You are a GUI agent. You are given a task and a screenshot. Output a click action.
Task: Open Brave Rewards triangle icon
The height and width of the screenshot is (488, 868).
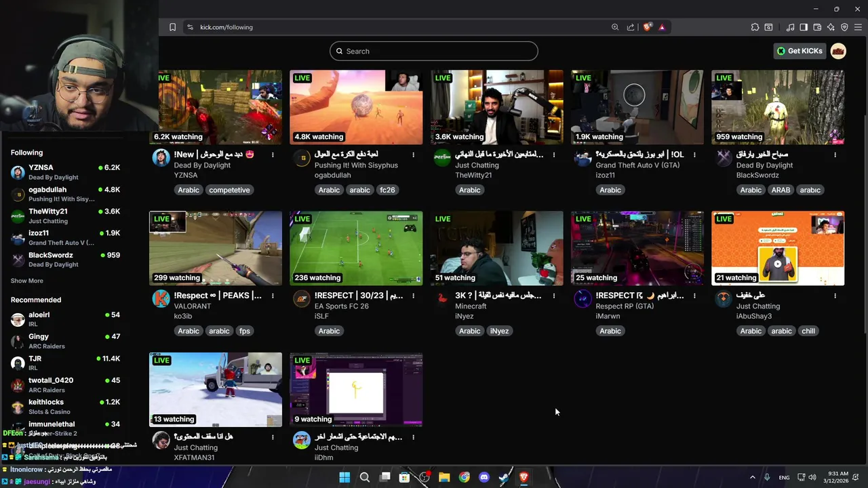(662, 27)
